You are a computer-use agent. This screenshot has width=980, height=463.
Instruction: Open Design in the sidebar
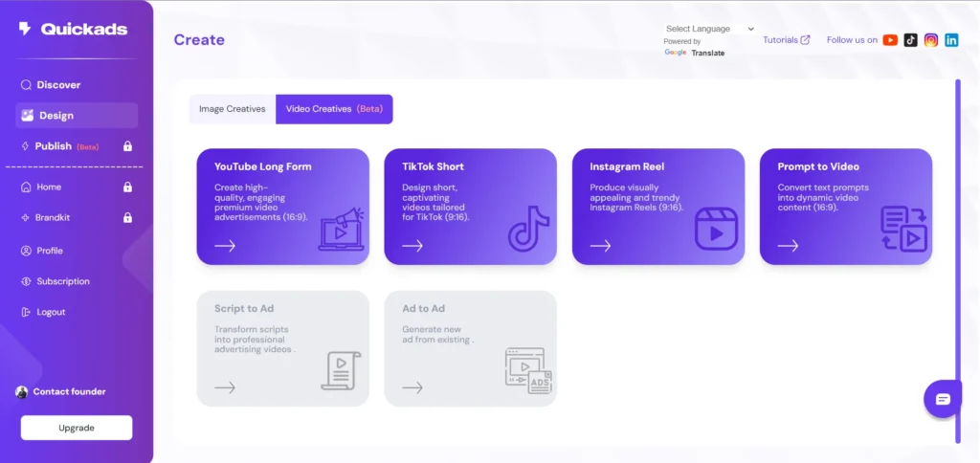(x=77, y=116)
